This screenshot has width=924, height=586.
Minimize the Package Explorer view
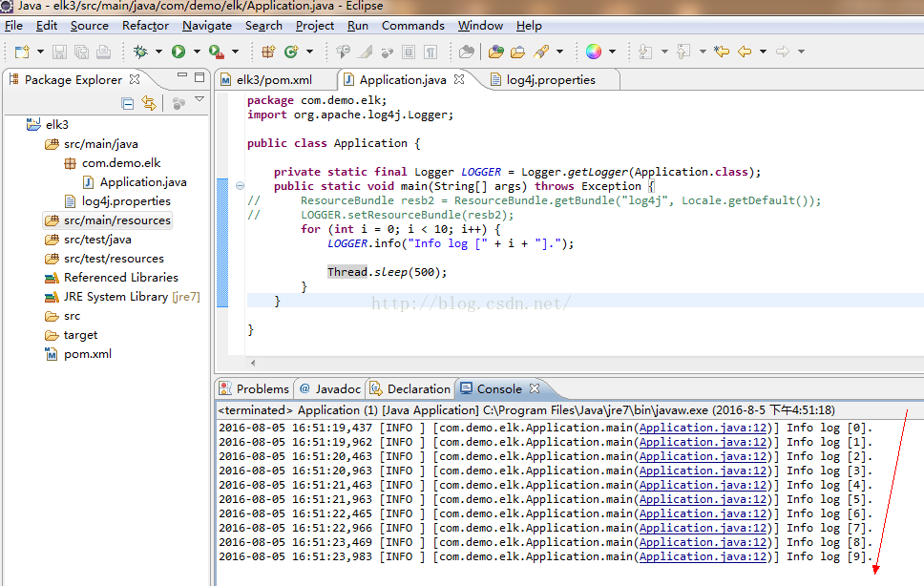click(182, 76)
